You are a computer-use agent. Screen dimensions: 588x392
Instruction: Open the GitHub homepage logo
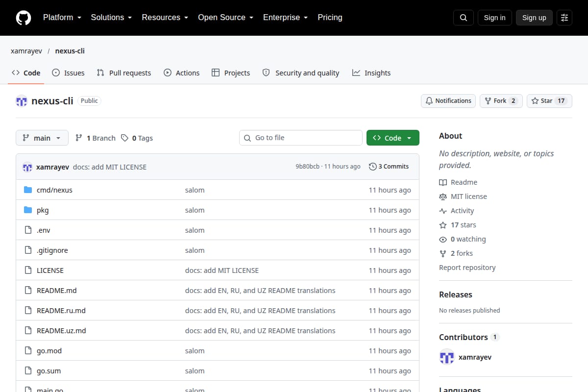24,18
